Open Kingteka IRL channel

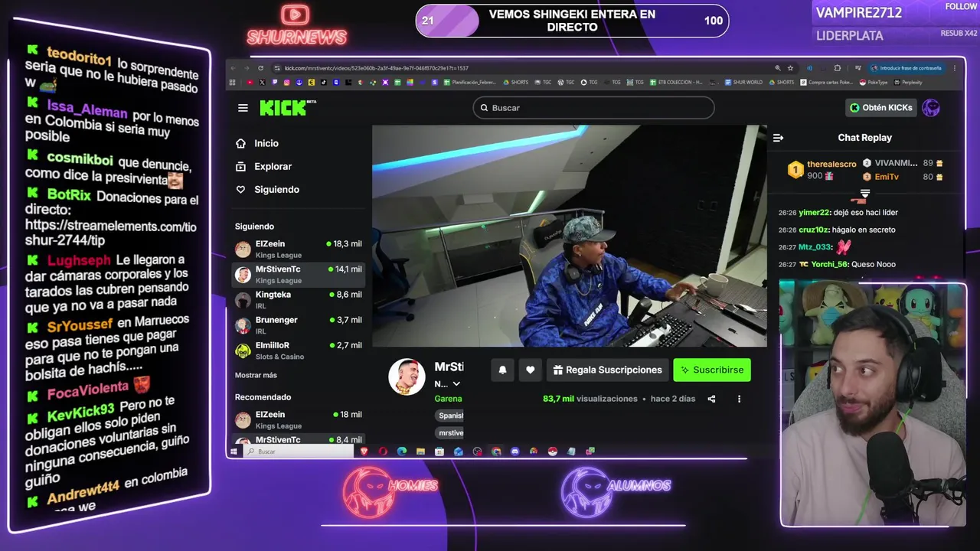coord(299,299)
